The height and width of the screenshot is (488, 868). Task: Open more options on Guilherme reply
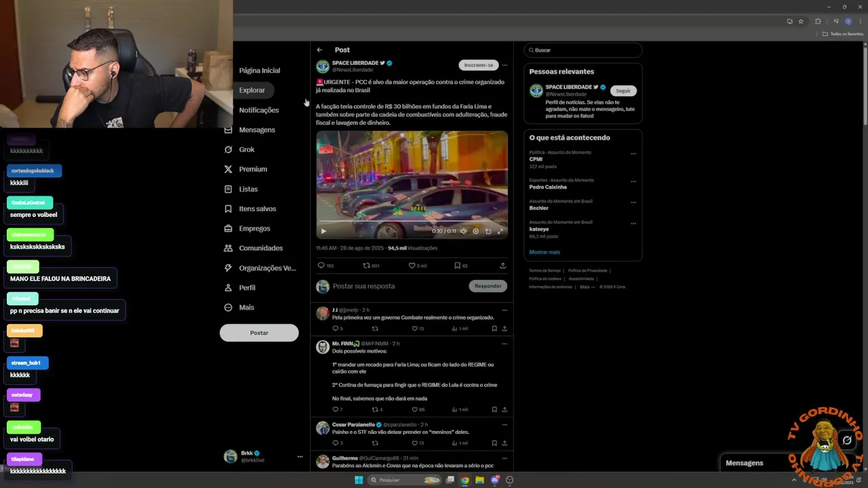pyautogui.click(x=504, y=458)
